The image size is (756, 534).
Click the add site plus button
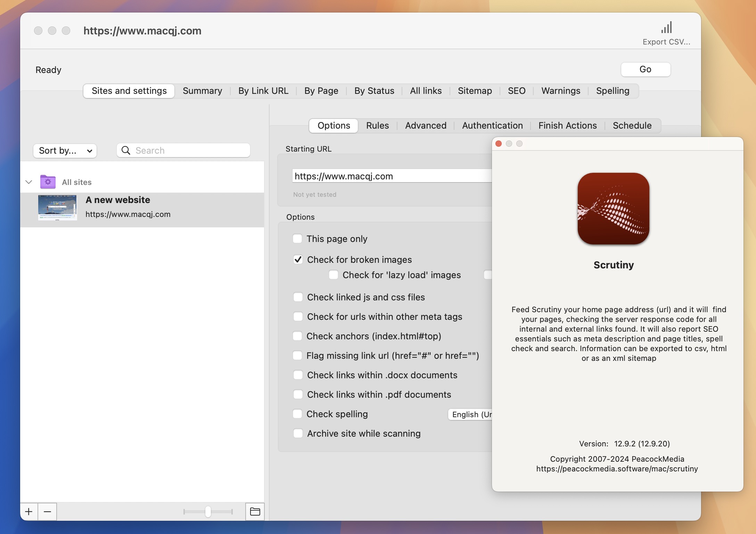click(x=29, y=512)
